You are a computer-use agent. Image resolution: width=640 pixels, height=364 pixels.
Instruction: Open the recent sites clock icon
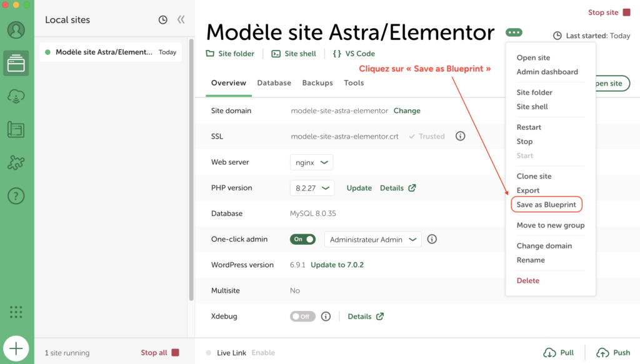coord(163,19)
